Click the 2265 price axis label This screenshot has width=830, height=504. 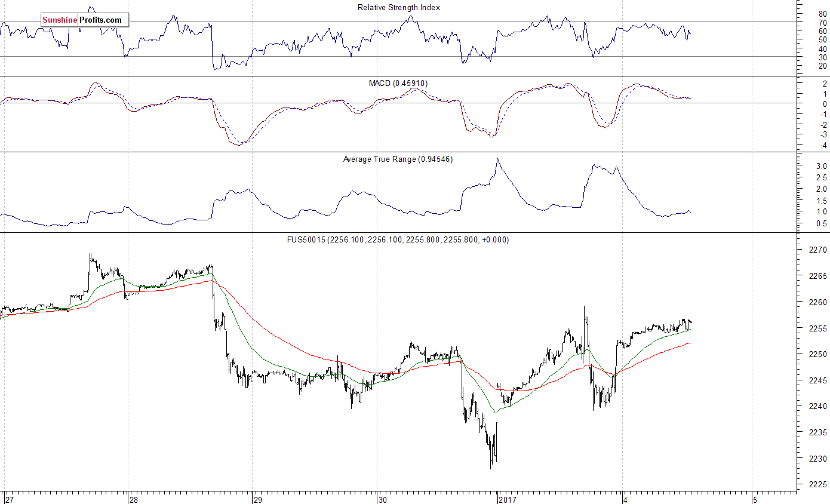819,276
